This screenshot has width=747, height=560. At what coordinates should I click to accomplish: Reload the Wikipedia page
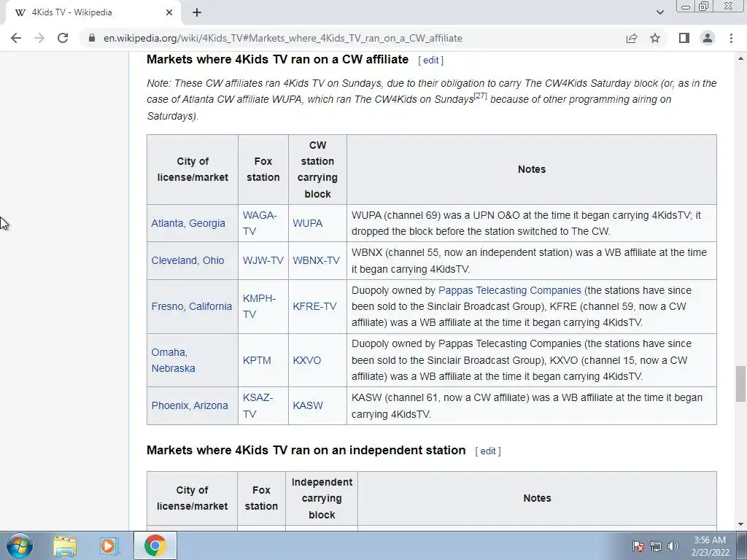coord(63,38)
